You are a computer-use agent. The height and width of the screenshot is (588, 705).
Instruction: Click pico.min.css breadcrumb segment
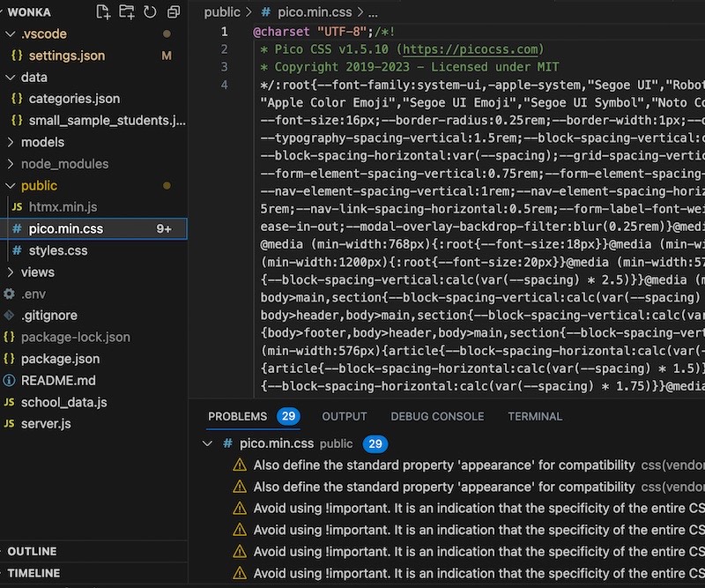[315, 12]
